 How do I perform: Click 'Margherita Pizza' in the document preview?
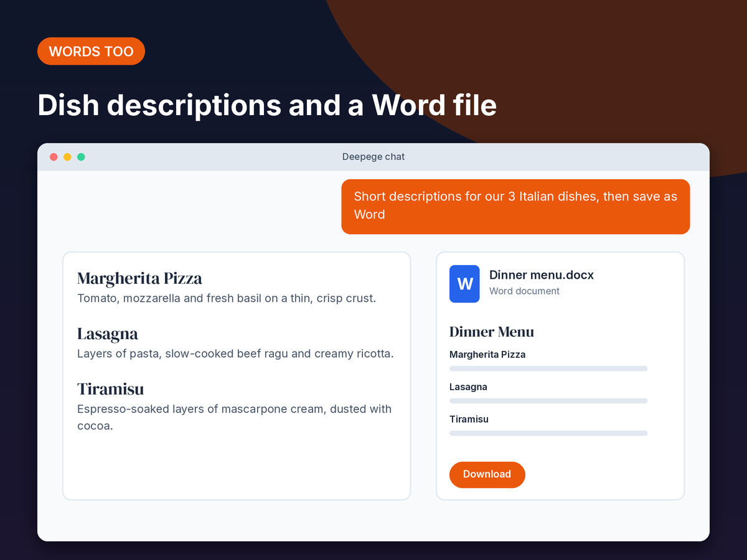click(x=487, y=355)
